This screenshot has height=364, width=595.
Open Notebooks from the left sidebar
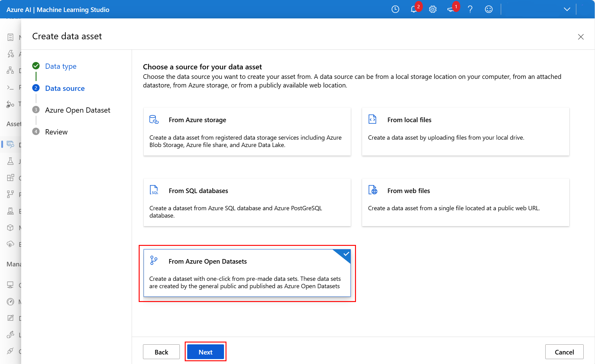(11, 37)
